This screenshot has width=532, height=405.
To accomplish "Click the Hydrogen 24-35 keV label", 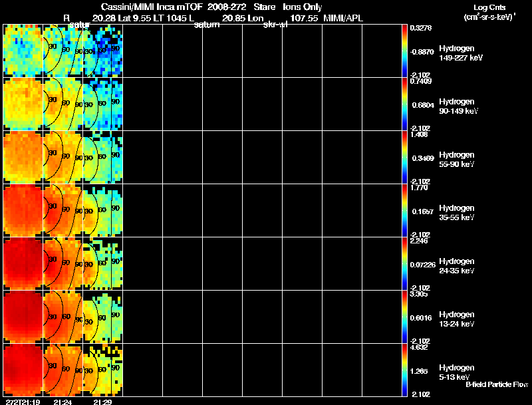I will pos(457,266).
